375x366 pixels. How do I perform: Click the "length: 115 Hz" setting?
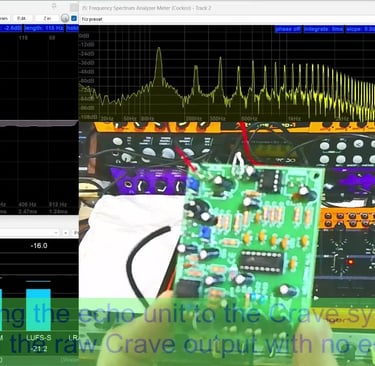point(44,28)
